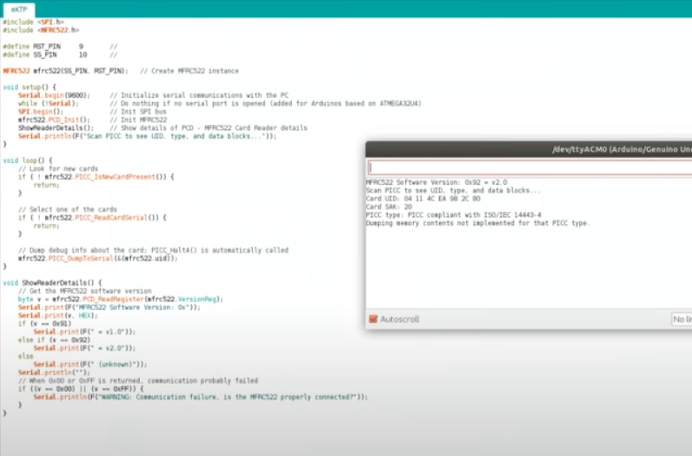Image resolution: width=692 pixels, height=456 pixels.
Task: Click the 'PICC type: PICC compliant' output line
Action: tap(454, 215)
